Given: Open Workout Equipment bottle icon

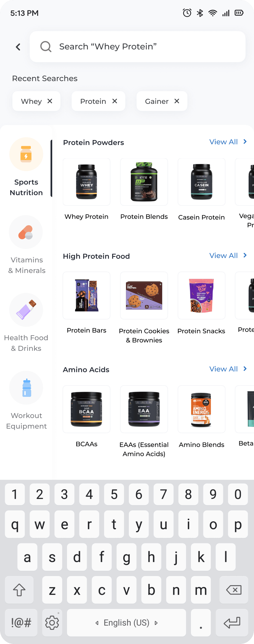Looking at the screenshot, I should pyautogui.click(x=26, y=387).
